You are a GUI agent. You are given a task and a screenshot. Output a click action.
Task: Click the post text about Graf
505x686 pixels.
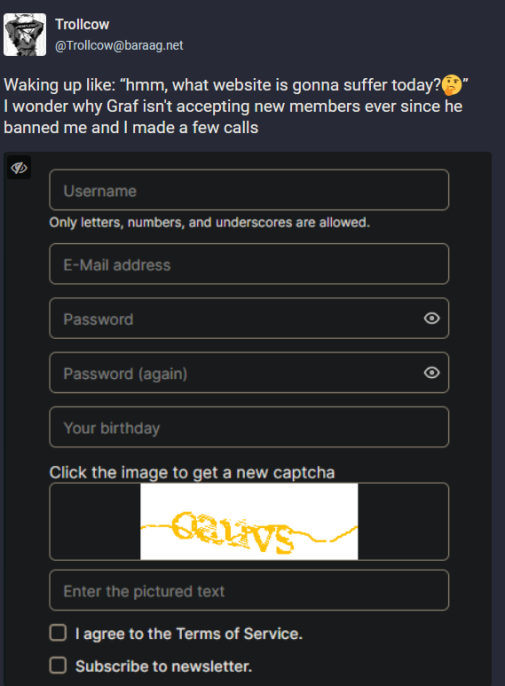(x=233, y=106)
